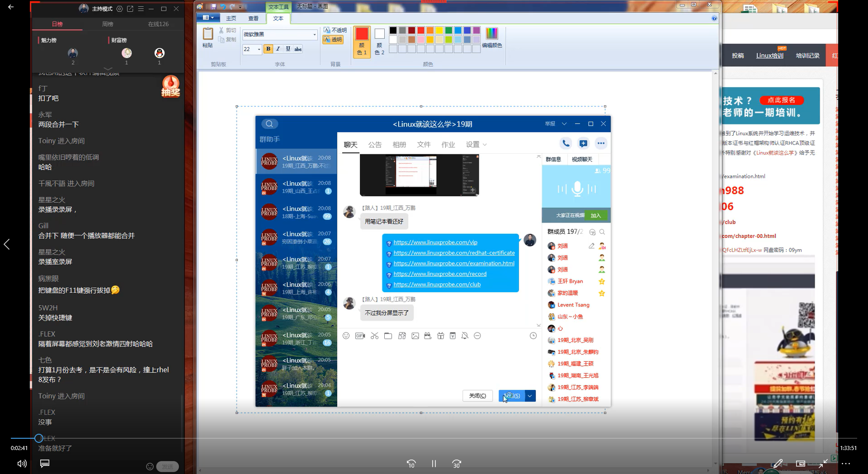Image resolution: width=868 pixels, height=474 pixels.
Task: Skip forward 30 seconds
Action: [457, 464]
